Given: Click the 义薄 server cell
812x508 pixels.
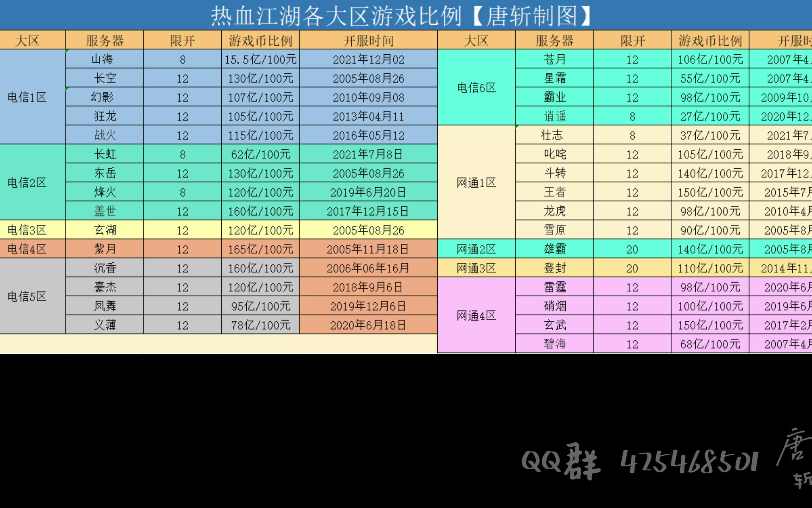Looking at the screenshot, I should tap(104, 325).
